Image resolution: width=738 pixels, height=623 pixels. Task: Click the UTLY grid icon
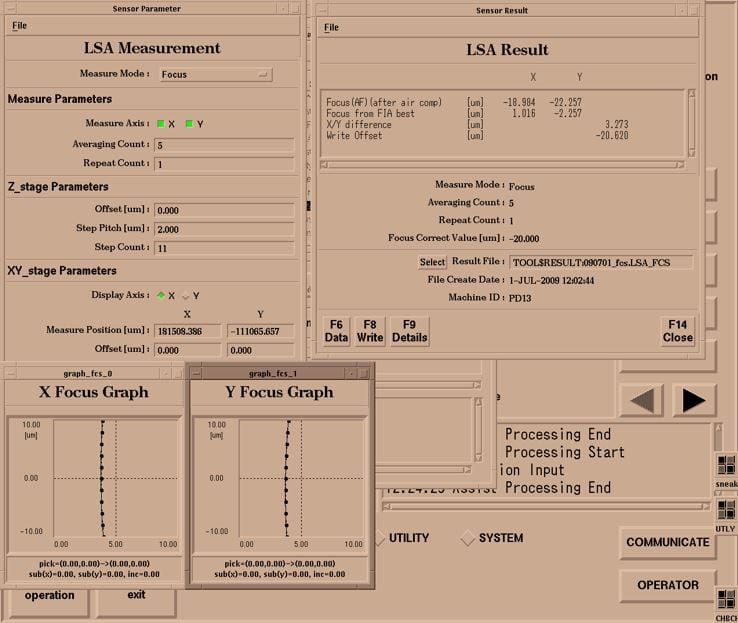[x=726, y=510]
